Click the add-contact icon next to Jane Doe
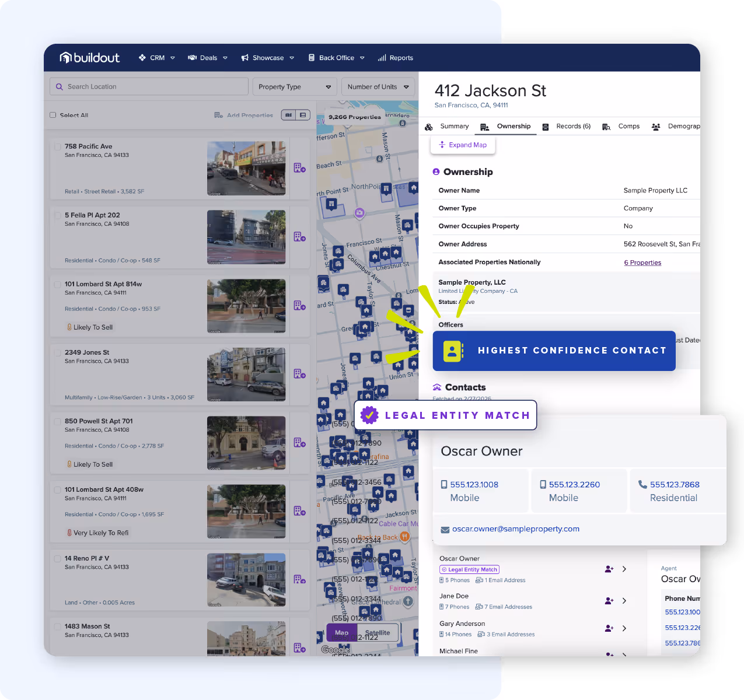The height and width of the screenshot is (700, 744). click(609, 600)
